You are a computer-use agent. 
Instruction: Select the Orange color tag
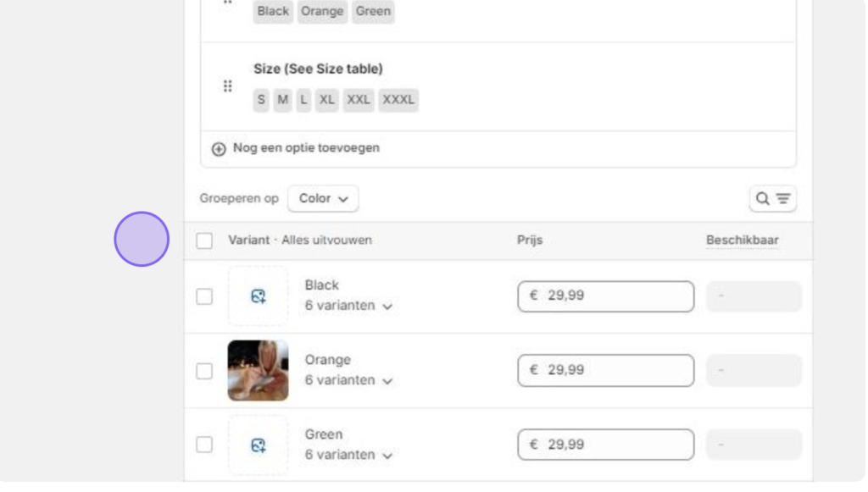coord(322,12)
